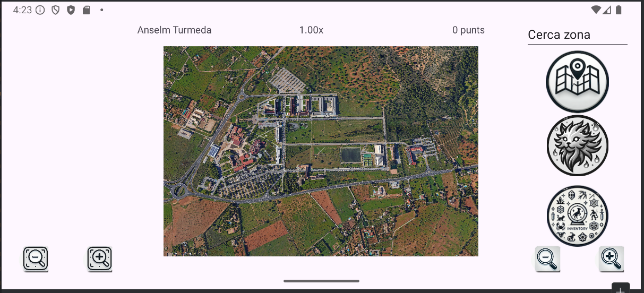Tap the lion creature round icon
644x293 pixels.
(x=577, y=145)
